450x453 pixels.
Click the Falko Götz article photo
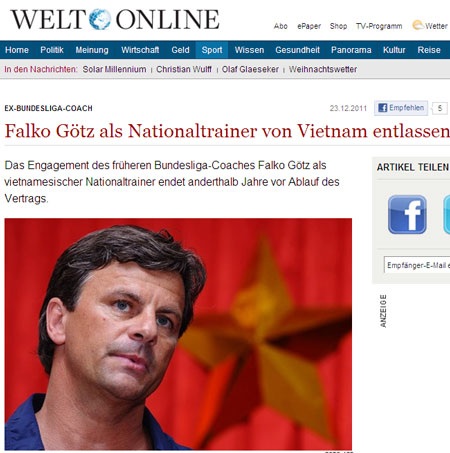pyautogui.click(x=178, y=334)
